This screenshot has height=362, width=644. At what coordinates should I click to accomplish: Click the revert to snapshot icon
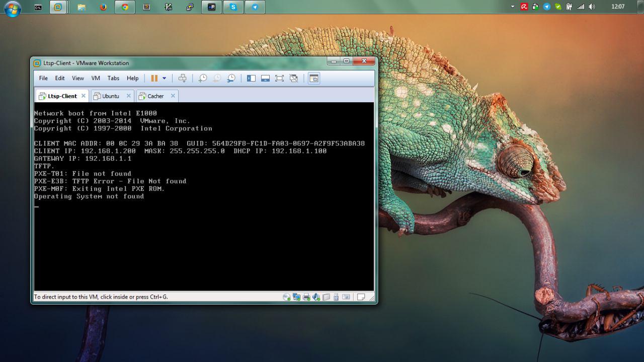[217, 78]
